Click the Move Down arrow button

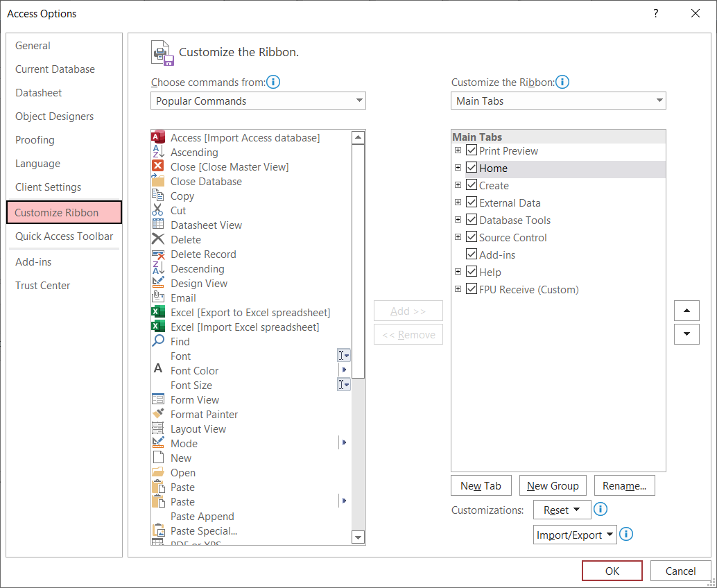pyautogui.click(x=686, y=334)
